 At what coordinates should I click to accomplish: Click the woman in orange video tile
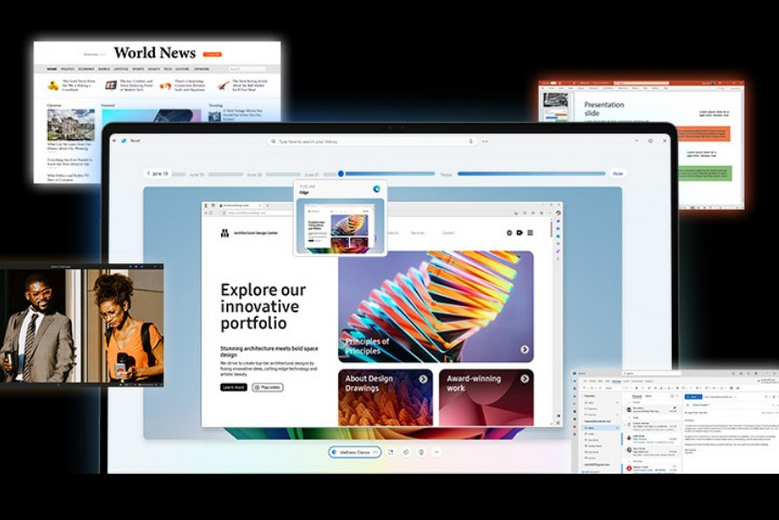click(x=124, y=326)
